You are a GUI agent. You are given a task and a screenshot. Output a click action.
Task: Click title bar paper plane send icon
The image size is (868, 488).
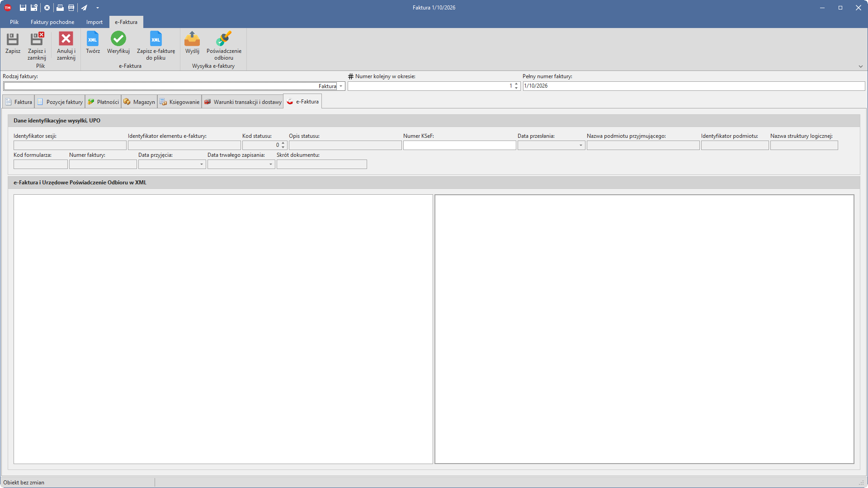coord(84,8)
